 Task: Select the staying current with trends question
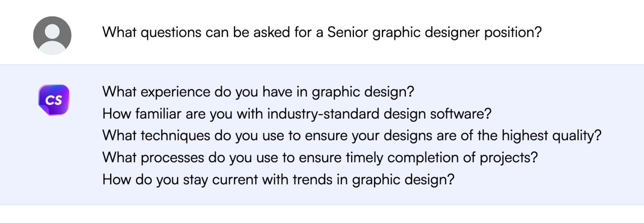click(278, 180)
